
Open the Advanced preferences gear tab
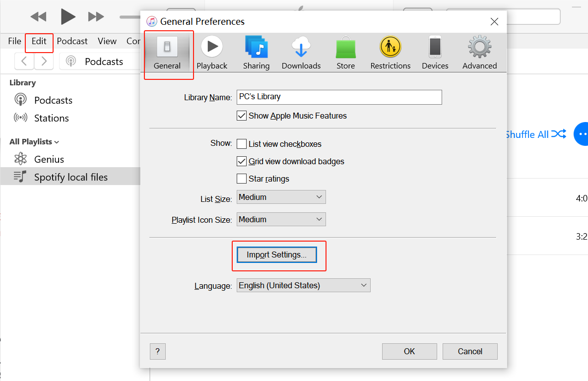479,53
